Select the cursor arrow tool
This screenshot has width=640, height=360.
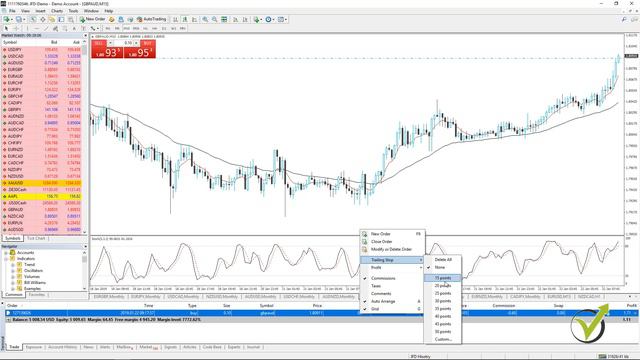[6, 29]
